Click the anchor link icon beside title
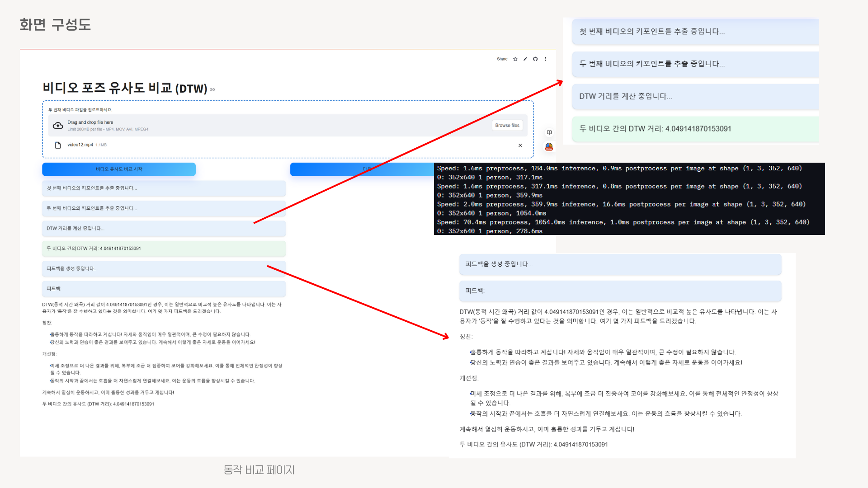Image resolution: width=868 pixels, height=488 pixels. pos(212,89)
